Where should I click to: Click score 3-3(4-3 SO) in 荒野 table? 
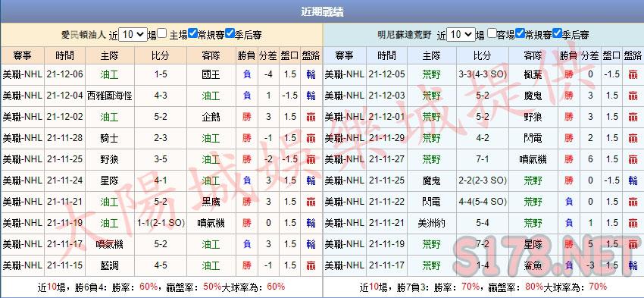tap(483, 74)
